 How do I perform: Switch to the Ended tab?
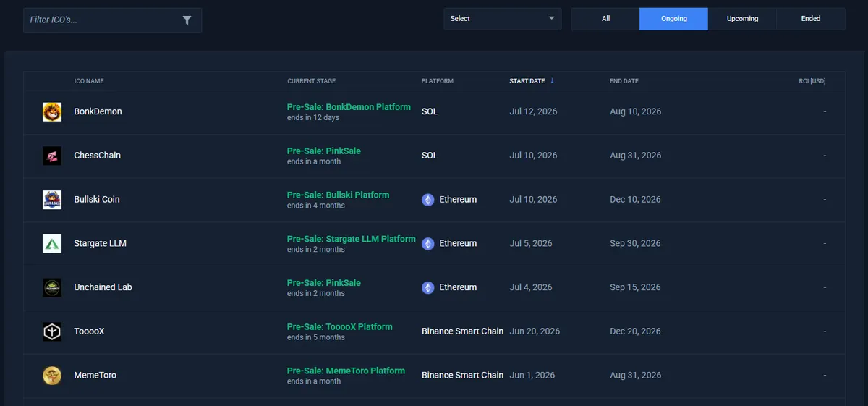pos(811,19)
